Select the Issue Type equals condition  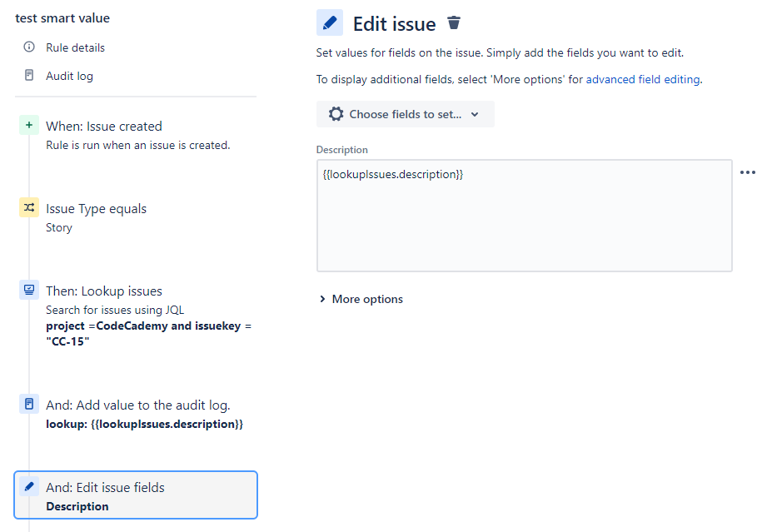click(96, 209)
